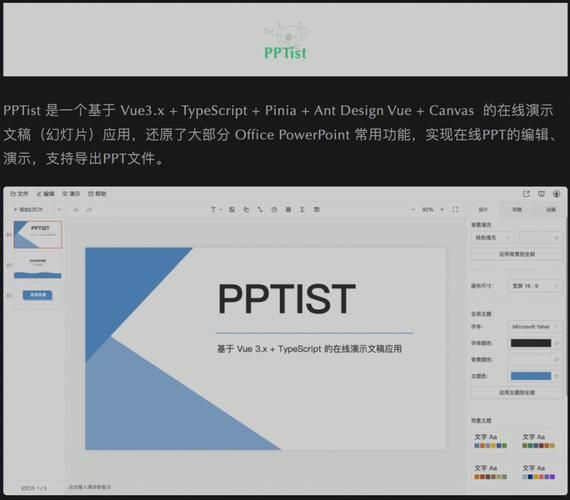The image size is (570, 500).
Task: Click the slide counter 幻灯片 1/3
Action: (33, 488)
